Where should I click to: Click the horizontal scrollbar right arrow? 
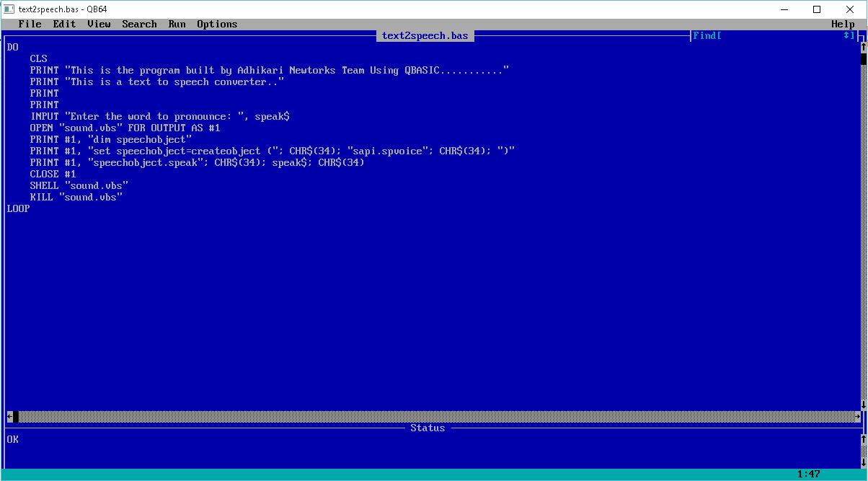tap(857, 417)
